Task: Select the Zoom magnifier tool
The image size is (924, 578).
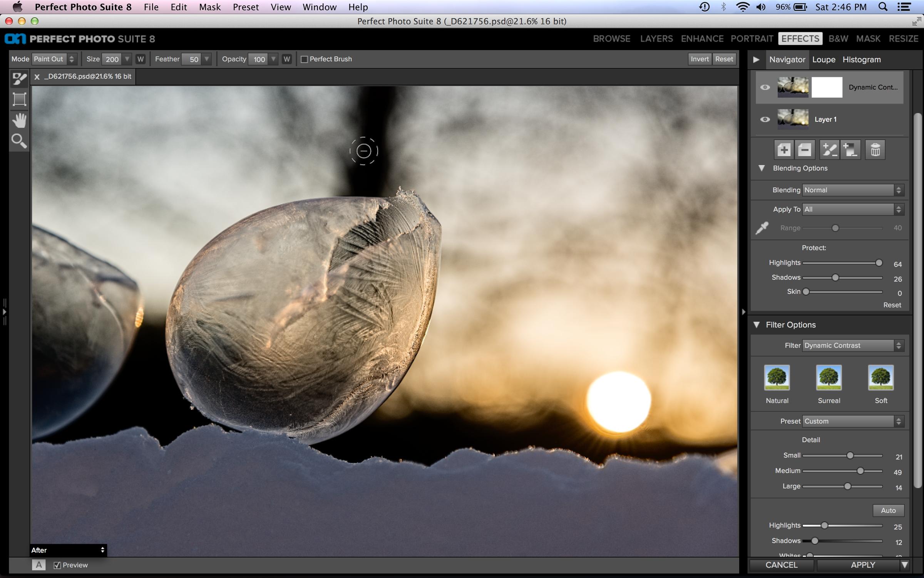Action: pos(19,141)
